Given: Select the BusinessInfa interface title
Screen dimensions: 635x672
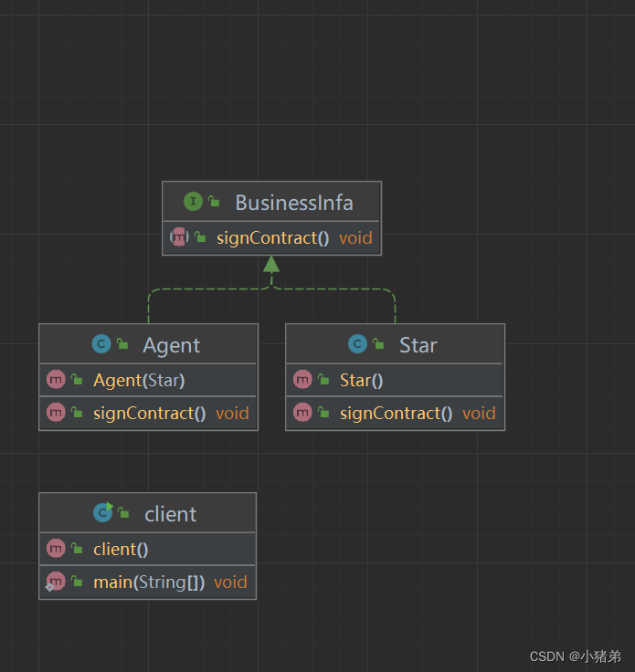Looking at the screenshot, I should 294,203.
